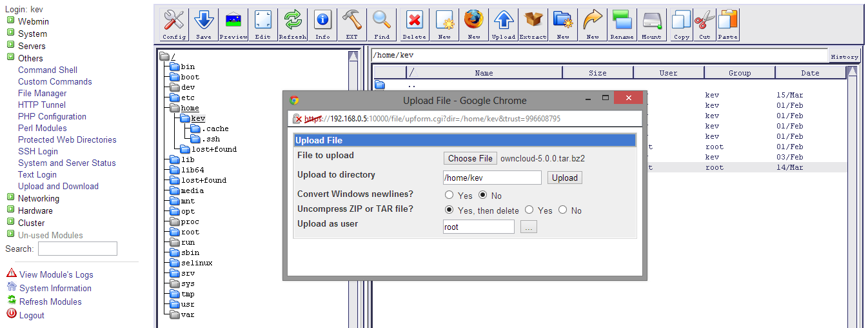Image resolution: width=868 pixels, height=328 pixels.
Task: Open Upload and Download module
Action: point(58,186)
